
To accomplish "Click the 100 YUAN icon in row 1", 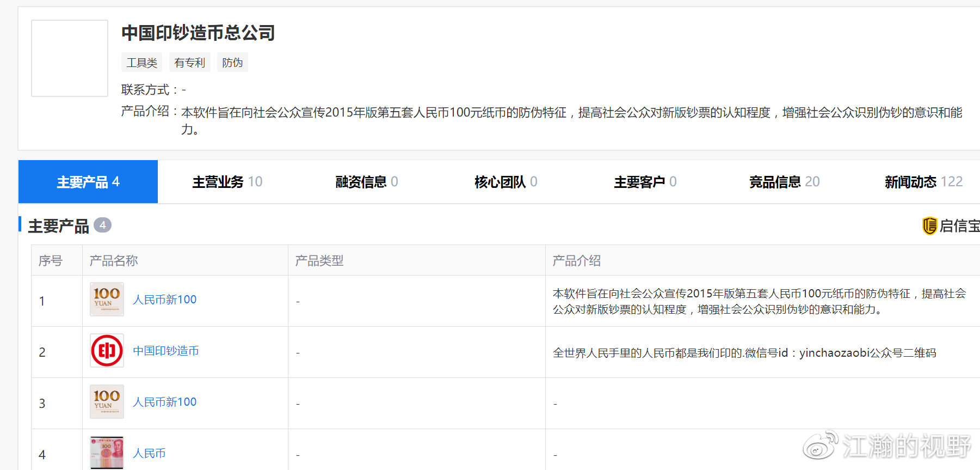I will point(107,299).
